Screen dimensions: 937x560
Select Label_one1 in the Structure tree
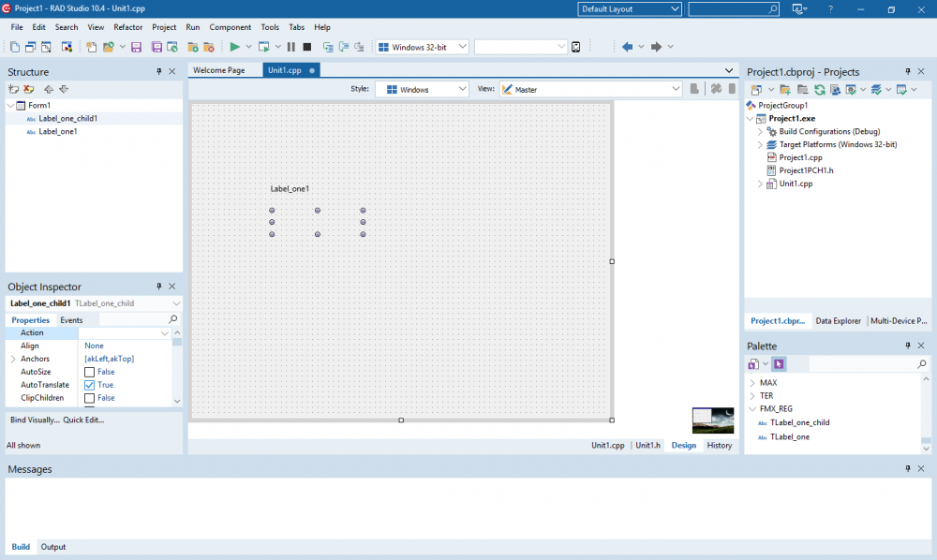58,131
